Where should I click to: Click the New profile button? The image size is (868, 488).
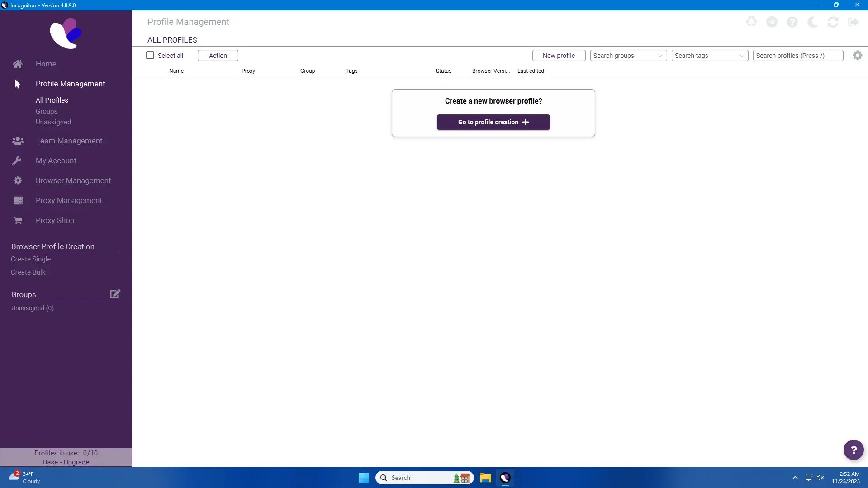(559, 55)
